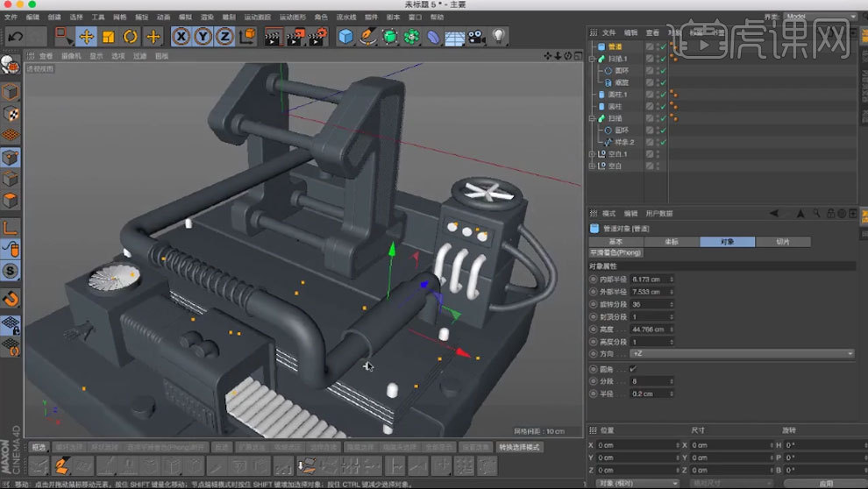868x489 pixels.
Task: Click the 应用 (Apply) button
Action: pyautogui.click(x=825, y=483)
